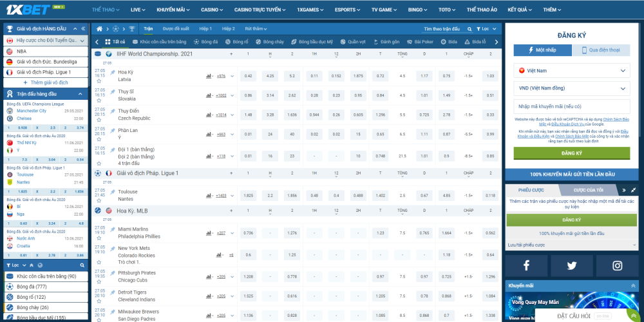Click the home icon in breadcrumb bar
644x322 pixels.
(x=99, y=29)
